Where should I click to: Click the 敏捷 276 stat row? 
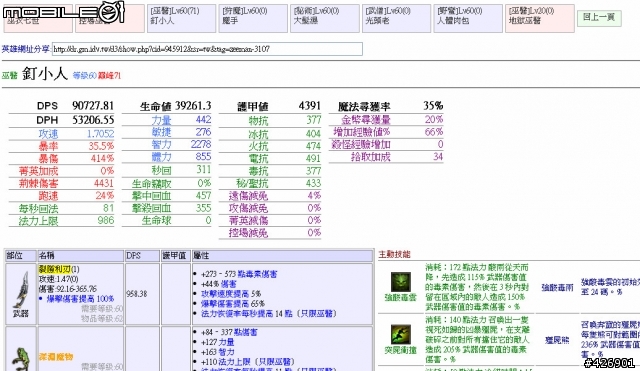click(x=167, y=132)
